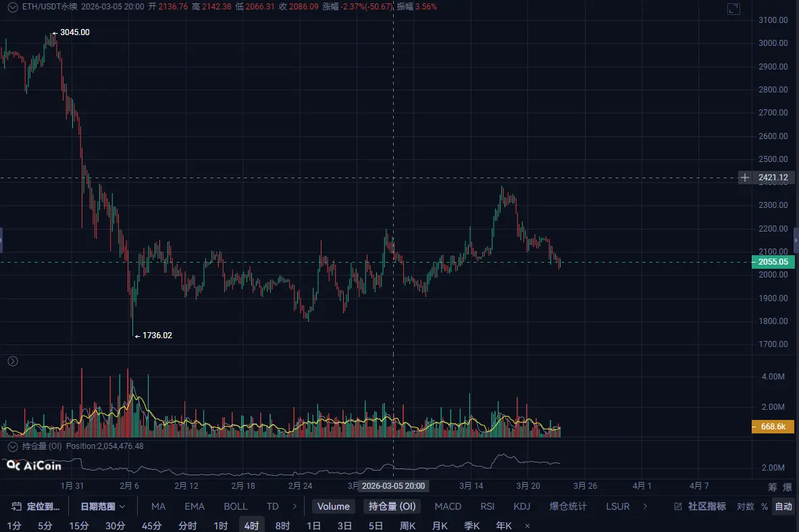Select the 年K timeframe

pyautogui.click(x=504, y=525)
